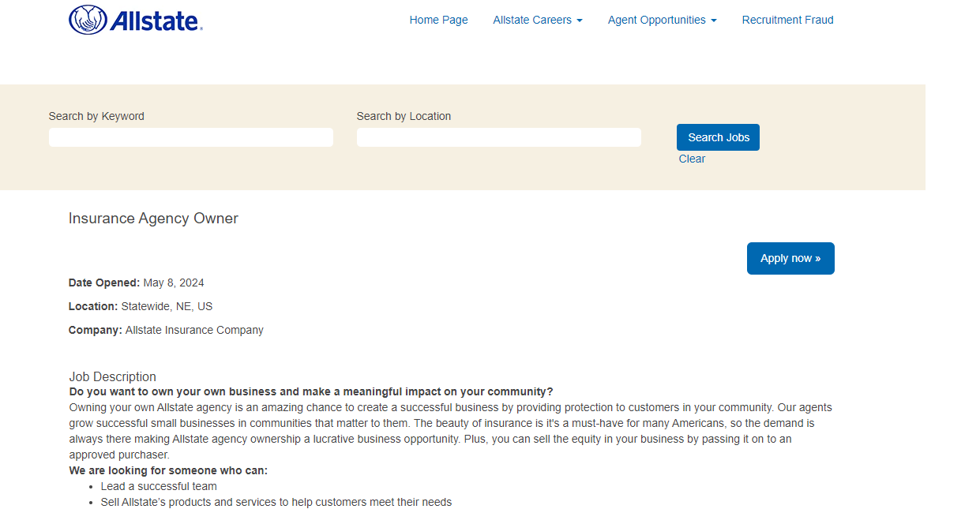Click the » arrow on Apply now
This screenshot has height=509, width=980.
click(817, 258)
